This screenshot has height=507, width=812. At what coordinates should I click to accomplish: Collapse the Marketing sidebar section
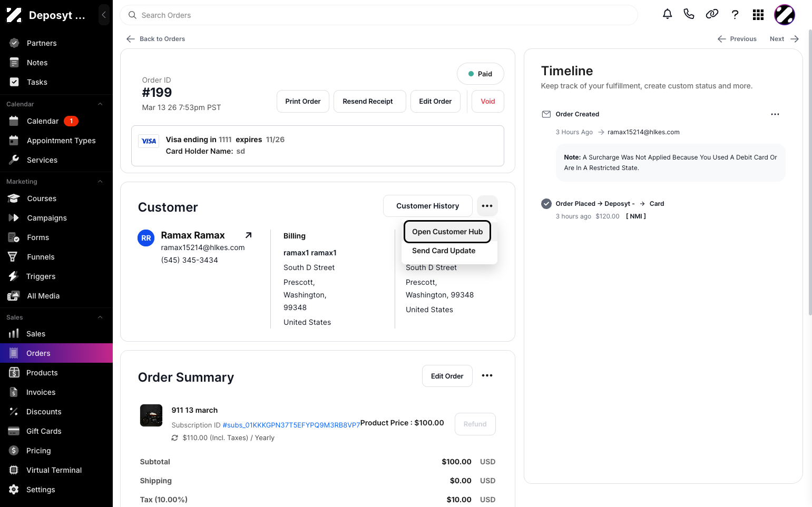coord(100,182)
